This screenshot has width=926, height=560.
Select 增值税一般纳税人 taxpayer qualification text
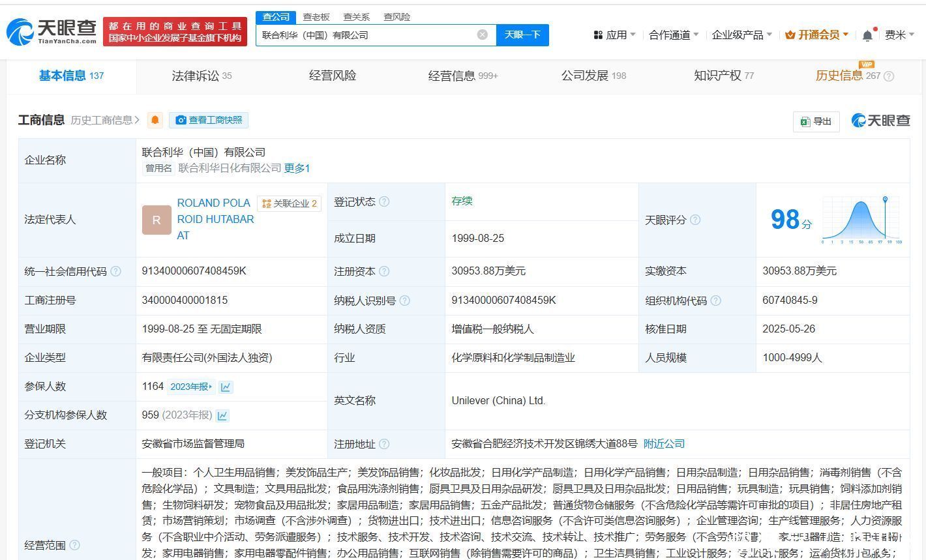pos(492,329)
